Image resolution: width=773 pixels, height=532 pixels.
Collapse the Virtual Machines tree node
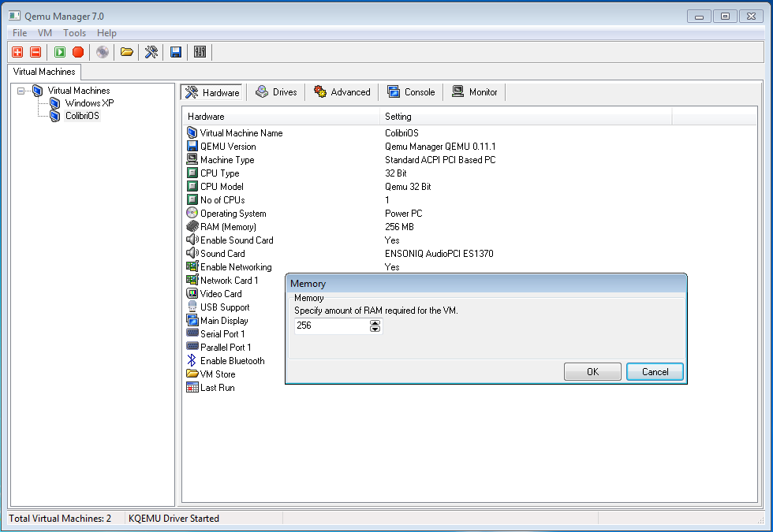coord(21,91)
